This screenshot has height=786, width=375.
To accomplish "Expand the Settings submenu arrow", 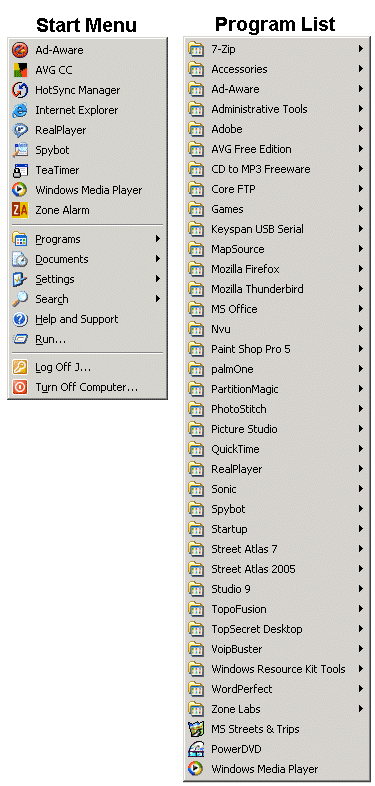I will [x=158, y=279].
